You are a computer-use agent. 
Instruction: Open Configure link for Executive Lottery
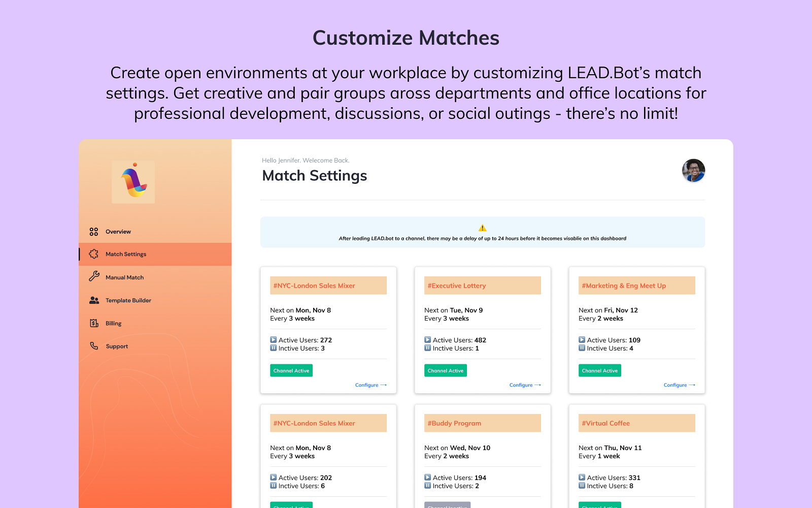(x=525, y=385)
